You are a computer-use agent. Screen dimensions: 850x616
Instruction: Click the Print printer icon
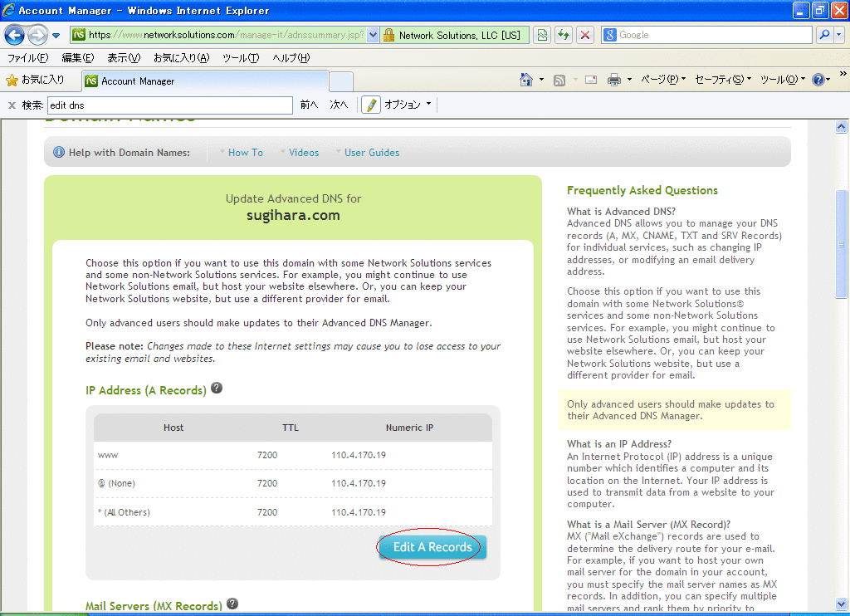pyautogui.click(x=613, y=80)
